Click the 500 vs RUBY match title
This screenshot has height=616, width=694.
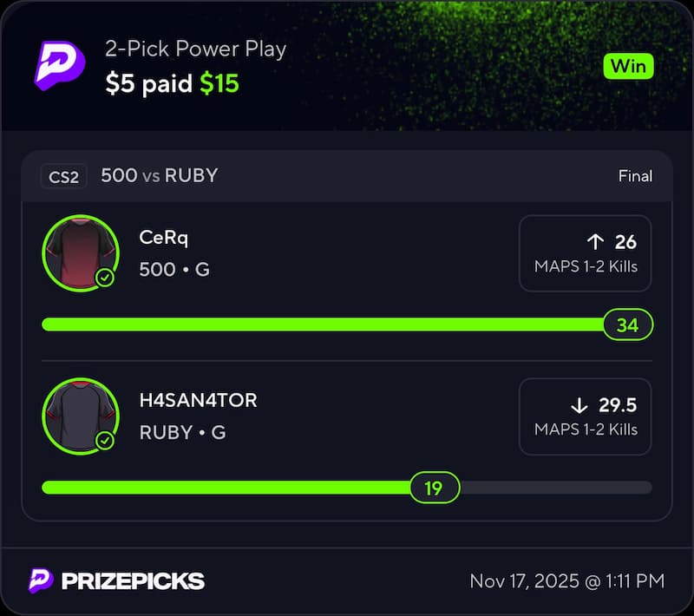159,175
